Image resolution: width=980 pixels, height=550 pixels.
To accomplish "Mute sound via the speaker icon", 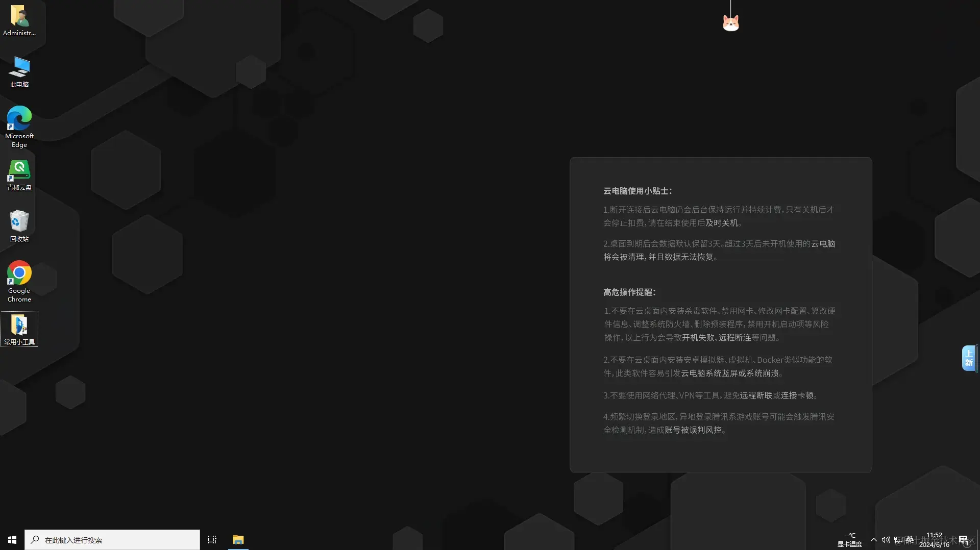I will (x=886, y=540).
